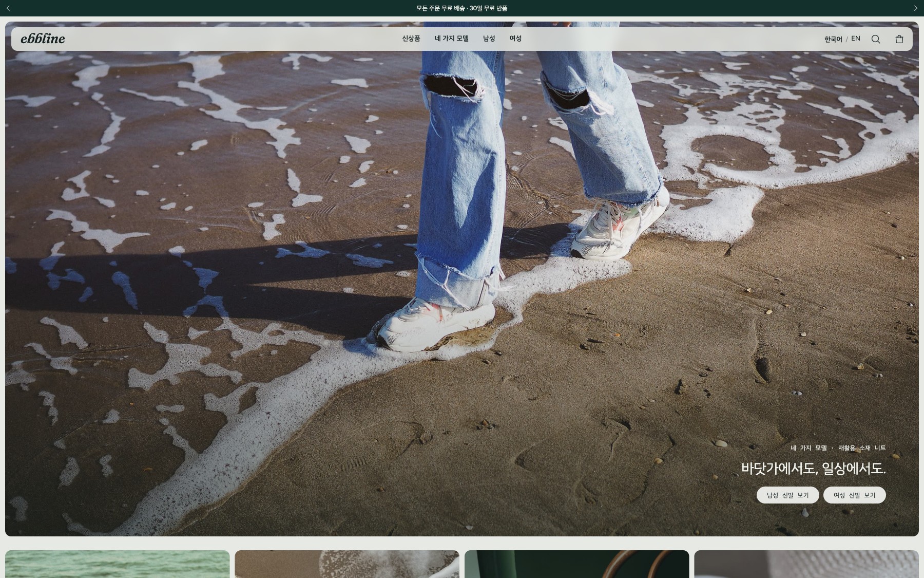Open the dark green product thumbnail
924x578 pixels.
click(577, 564)
